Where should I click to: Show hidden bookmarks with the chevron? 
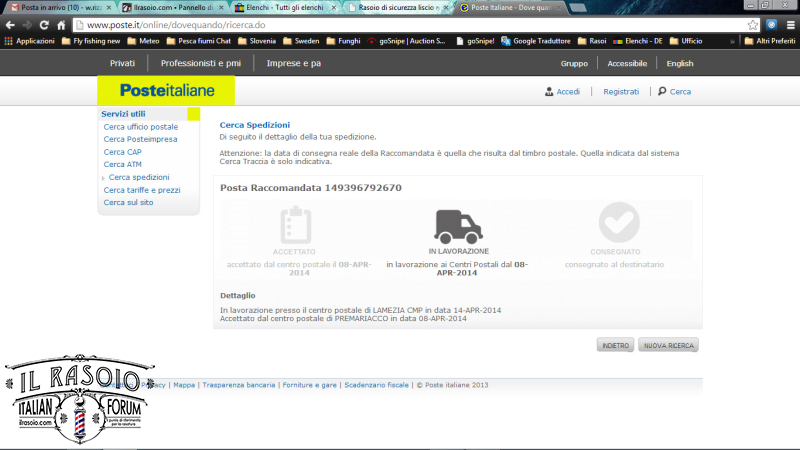click(x=732, y=41)
